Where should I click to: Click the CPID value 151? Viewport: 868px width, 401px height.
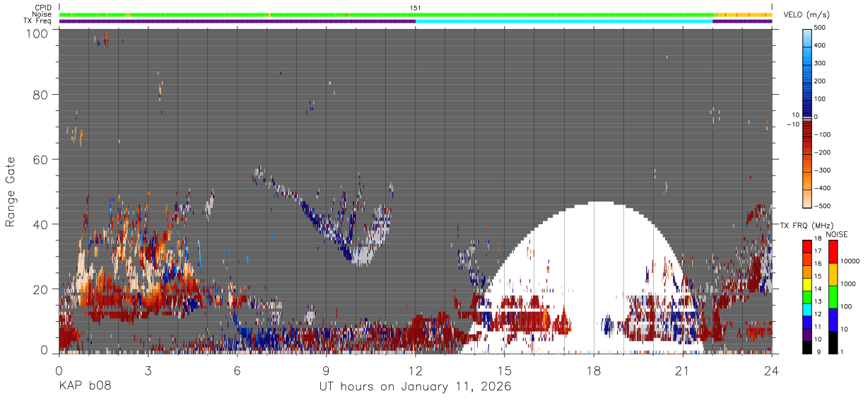[x=416, y=8]
